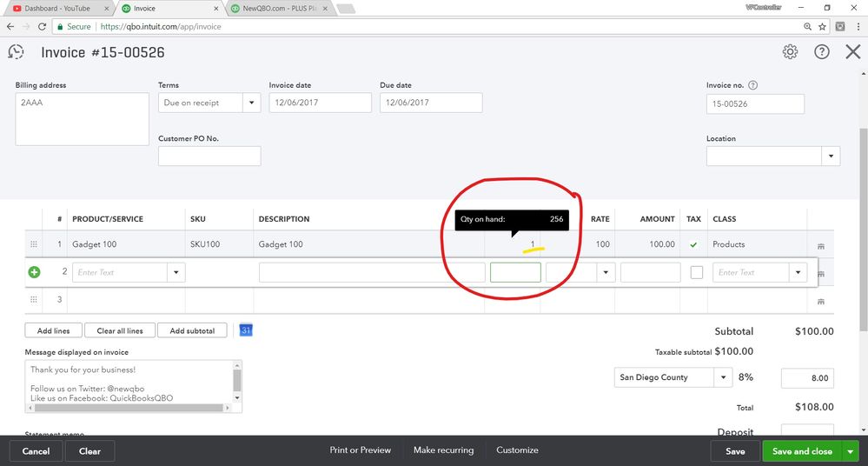Expand the Save and close arrow menu
868x466 pixels.
pos(851,451)
